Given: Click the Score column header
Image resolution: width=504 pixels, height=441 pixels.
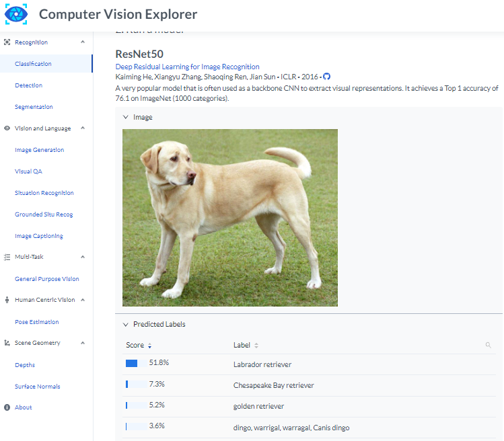Looking at the screenshot, I should [x=135, y=346].
